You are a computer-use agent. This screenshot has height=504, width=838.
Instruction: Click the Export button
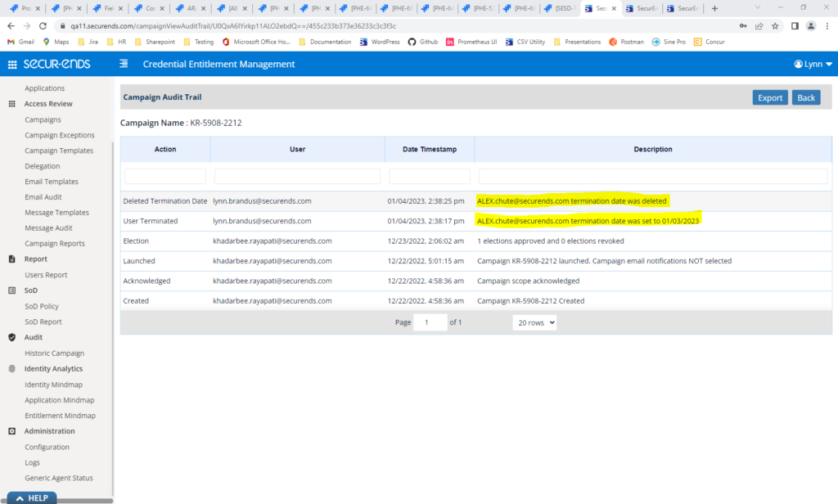click(x=770, y=98)
